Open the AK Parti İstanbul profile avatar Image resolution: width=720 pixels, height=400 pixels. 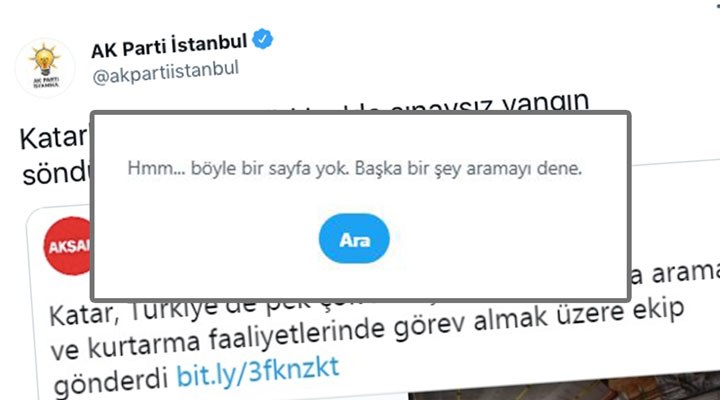coord(45,68)
